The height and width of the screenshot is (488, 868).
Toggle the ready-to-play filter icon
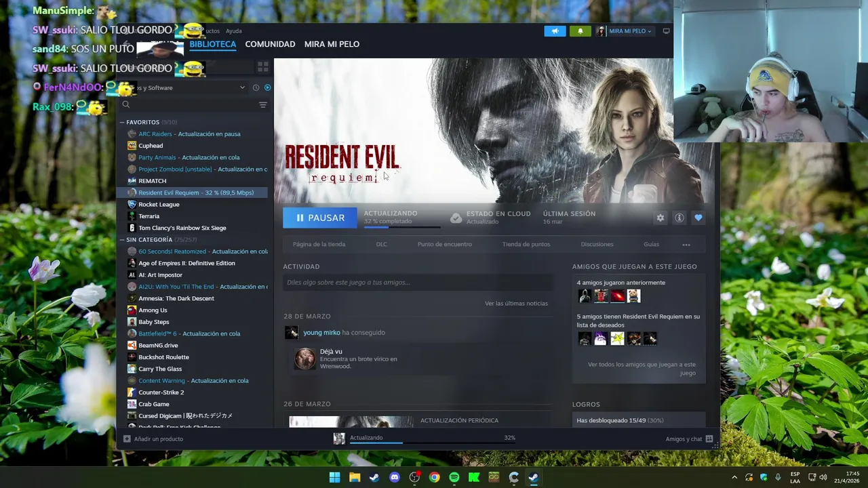click(x=267, y=87)
